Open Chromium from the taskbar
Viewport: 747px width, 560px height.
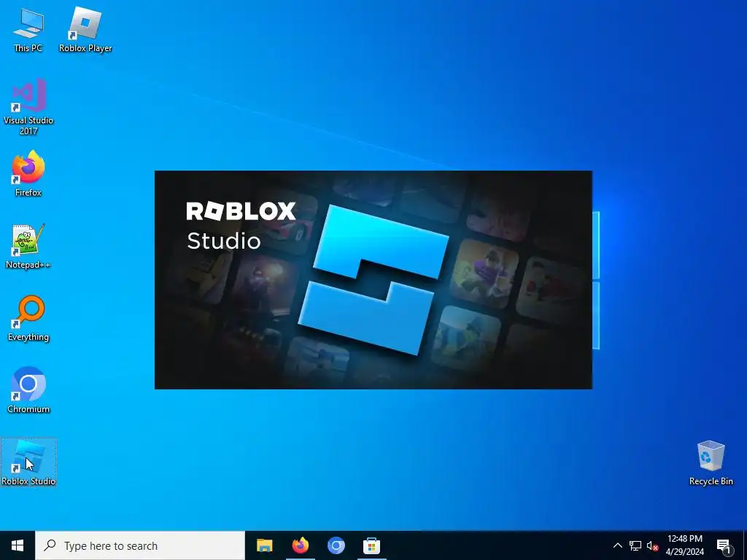click(x=336, y=545)
